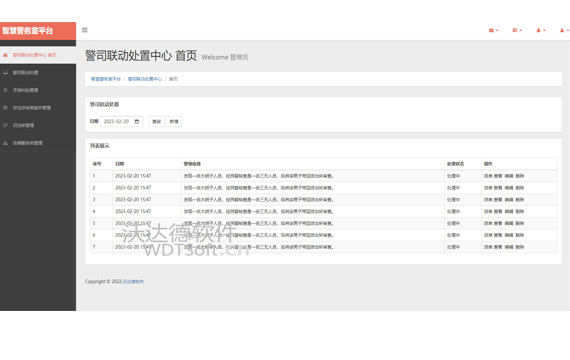Open the 矛盾纠纷管理 sidebar menu item
The height and width of the screenshot is (360, 570).
pyautogui.click(x=38, y=90)
